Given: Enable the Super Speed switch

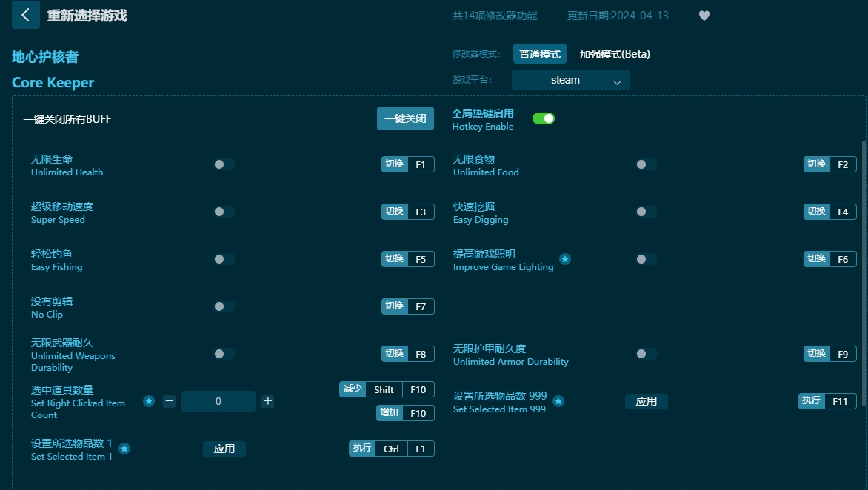Looking at the screenshot, I should click(x=224, y=212).
